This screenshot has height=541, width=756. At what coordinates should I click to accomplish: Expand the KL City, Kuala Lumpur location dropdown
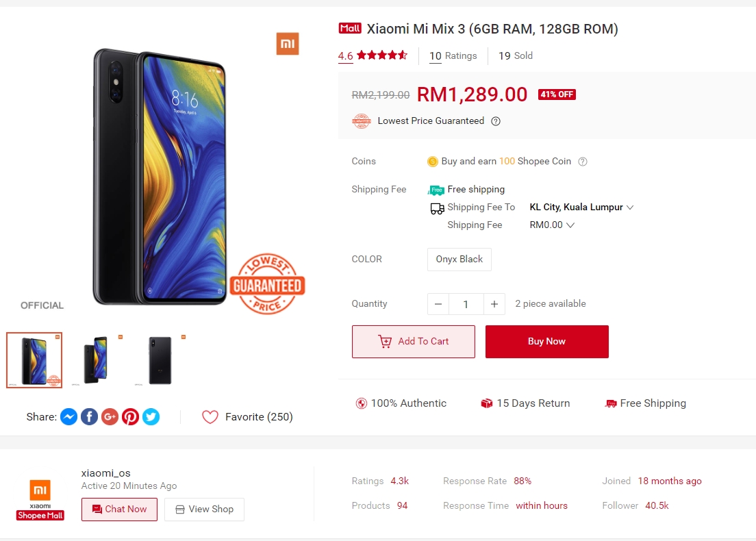click(x=581, y=207)
